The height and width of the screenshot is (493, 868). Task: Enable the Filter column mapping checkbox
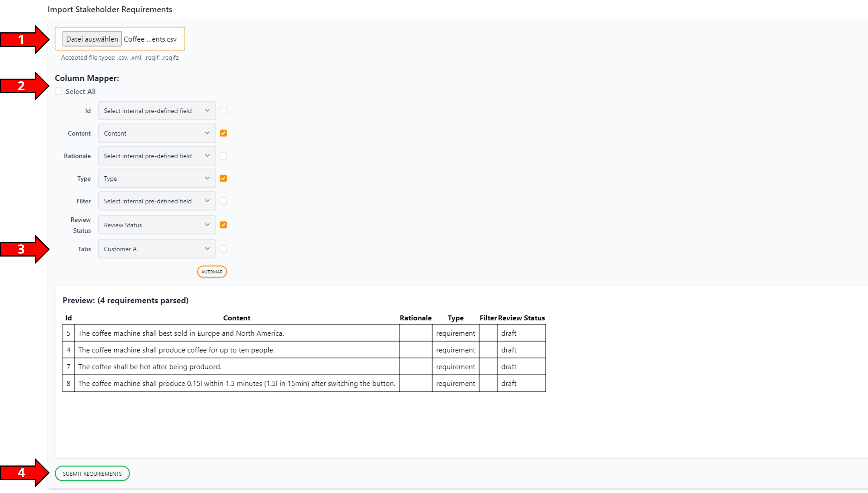coord(223,201)
